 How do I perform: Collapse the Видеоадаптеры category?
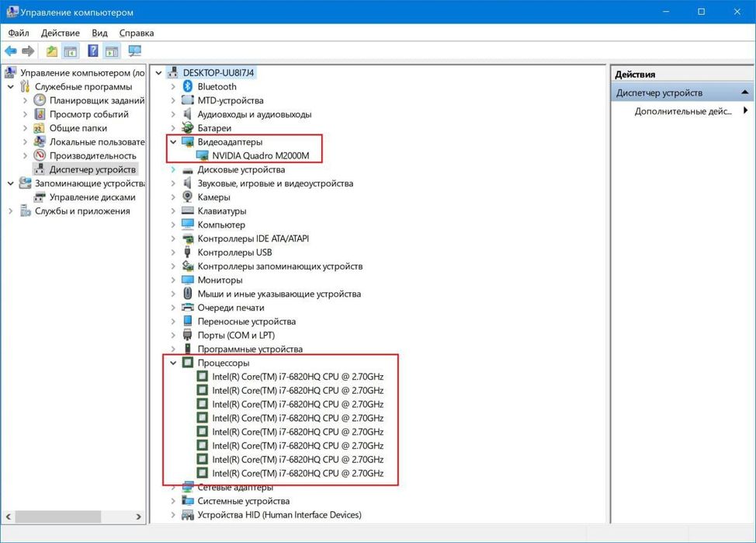tap(173, 142)
